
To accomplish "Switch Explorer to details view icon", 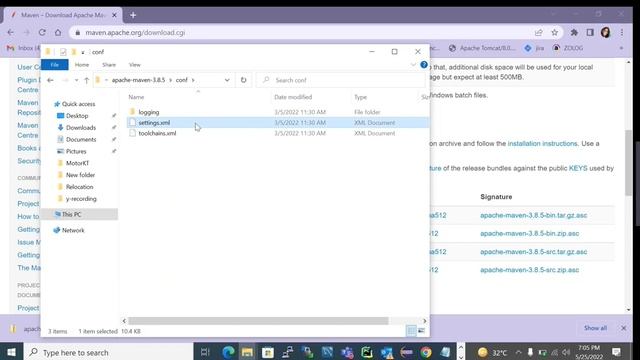I will [x=411, y=331].
